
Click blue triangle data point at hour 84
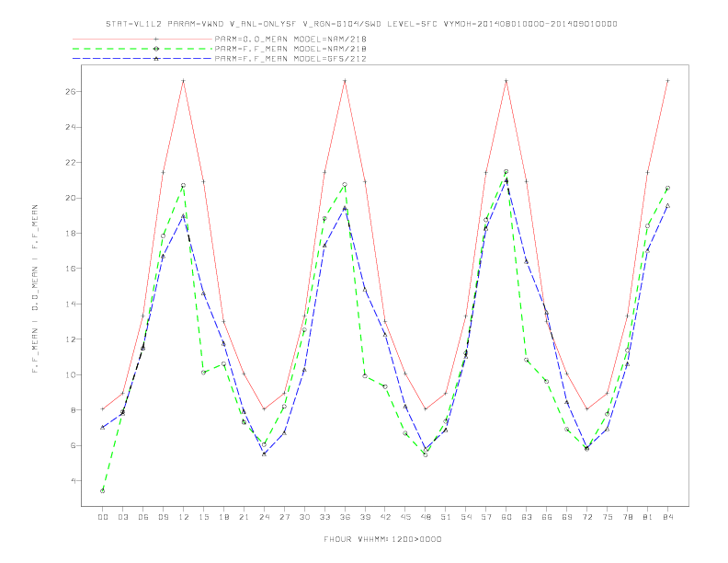pos(667,205)
